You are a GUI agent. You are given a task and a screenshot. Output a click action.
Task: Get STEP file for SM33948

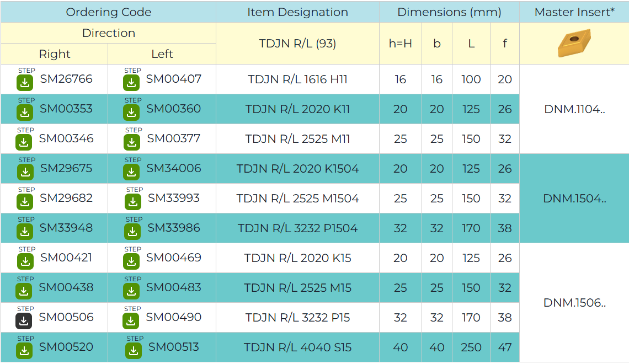tap(25, 232)
